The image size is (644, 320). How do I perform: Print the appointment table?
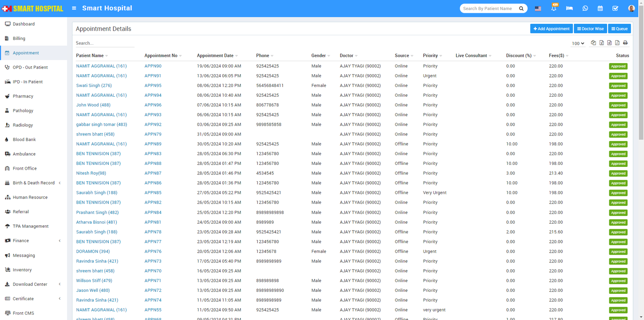(625, 43)
